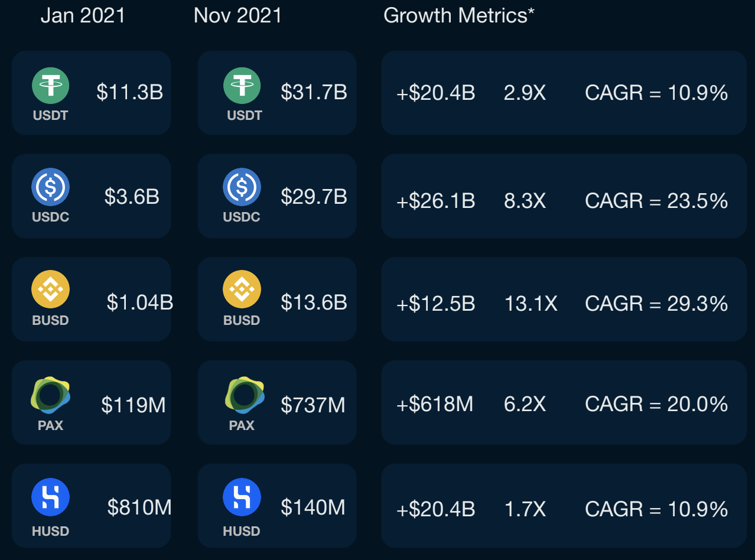Click the 13.1X BUSD growth multiple
The image size is (755, 560).
(531, 304)
